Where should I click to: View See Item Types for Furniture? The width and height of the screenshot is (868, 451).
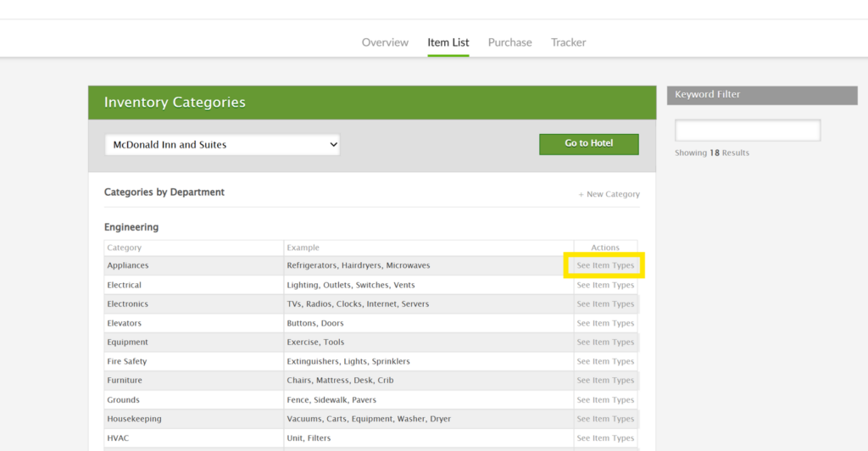pos(605,381)
